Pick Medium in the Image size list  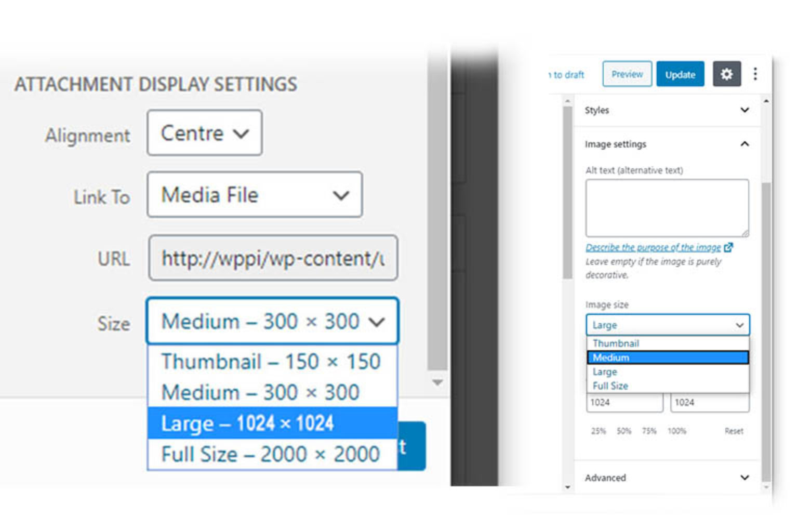667,357
